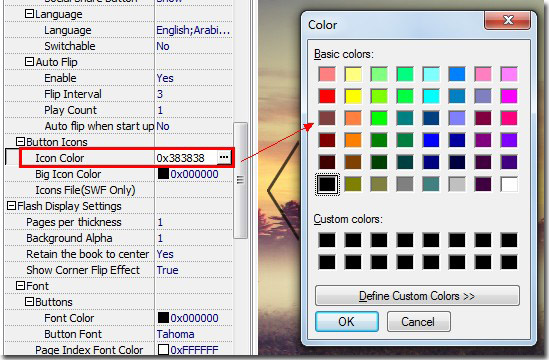Select the orange basic color swatch
This screenshot has height=360, width=549.
[353, 140]
